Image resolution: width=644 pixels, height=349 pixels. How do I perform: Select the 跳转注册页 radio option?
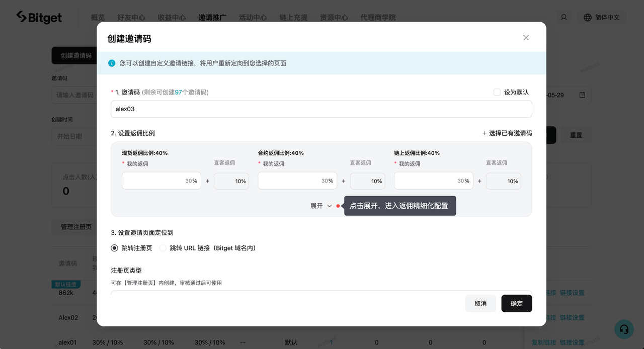114,248
